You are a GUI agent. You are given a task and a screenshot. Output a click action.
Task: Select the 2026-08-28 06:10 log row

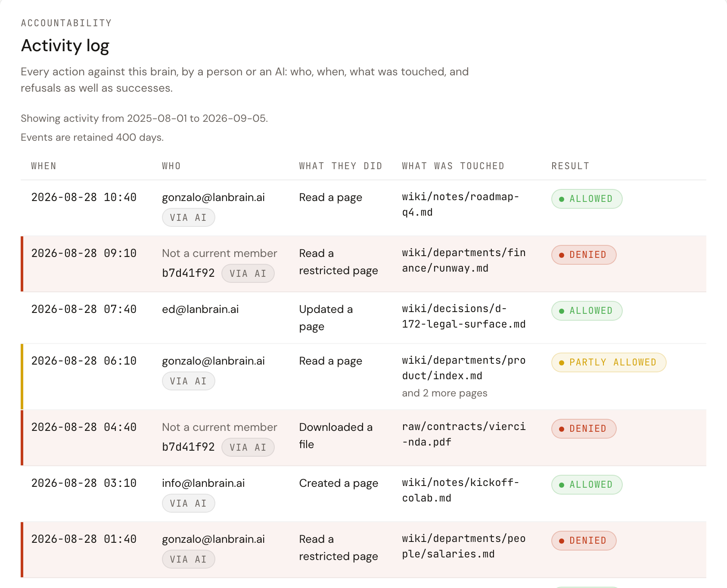point(363,377)
